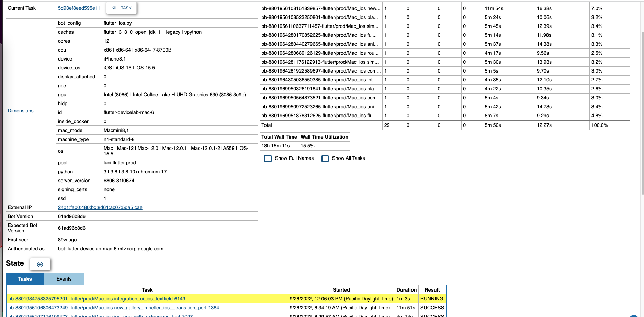
Task: Open the Dimensions link
Action: tap(21, 111)
